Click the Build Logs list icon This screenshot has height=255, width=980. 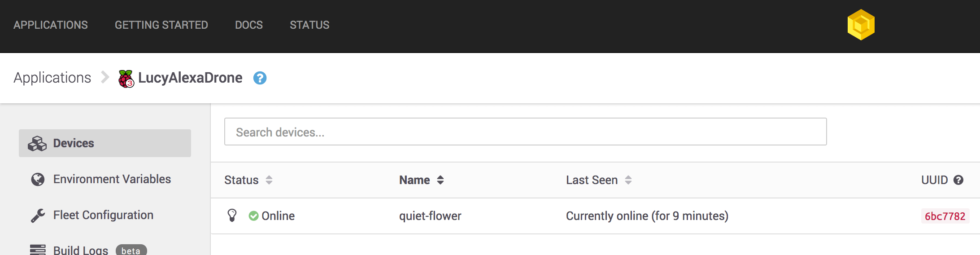38,250
